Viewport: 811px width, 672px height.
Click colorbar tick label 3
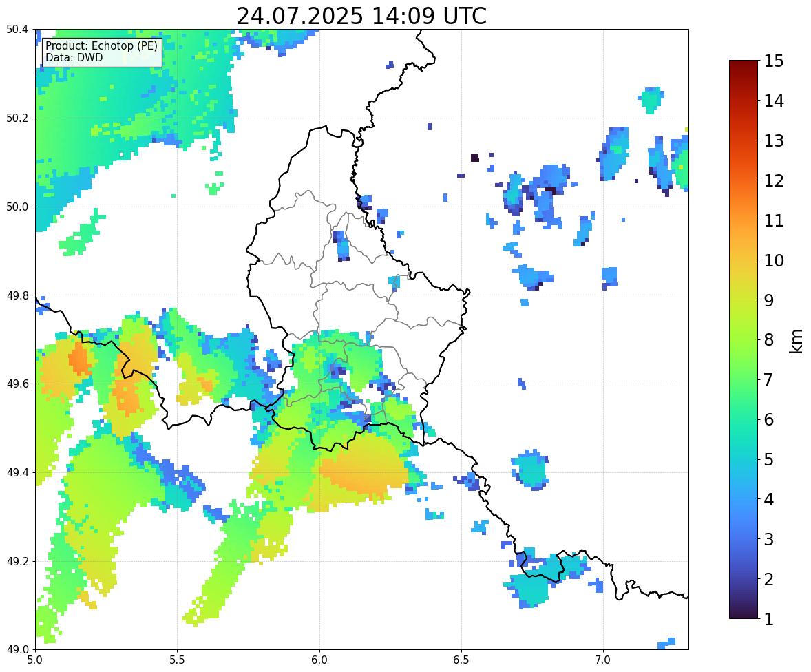point(769,539)
